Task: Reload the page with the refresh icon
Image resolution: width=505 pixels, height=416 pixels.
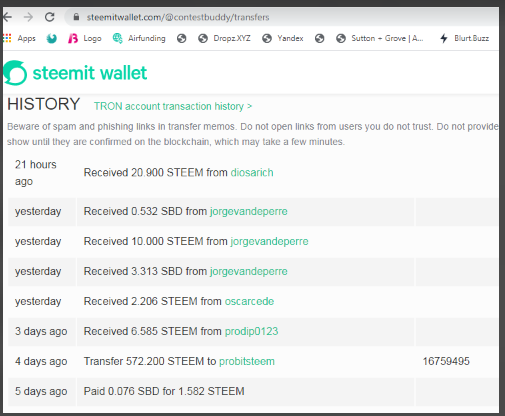Action: 50,17
